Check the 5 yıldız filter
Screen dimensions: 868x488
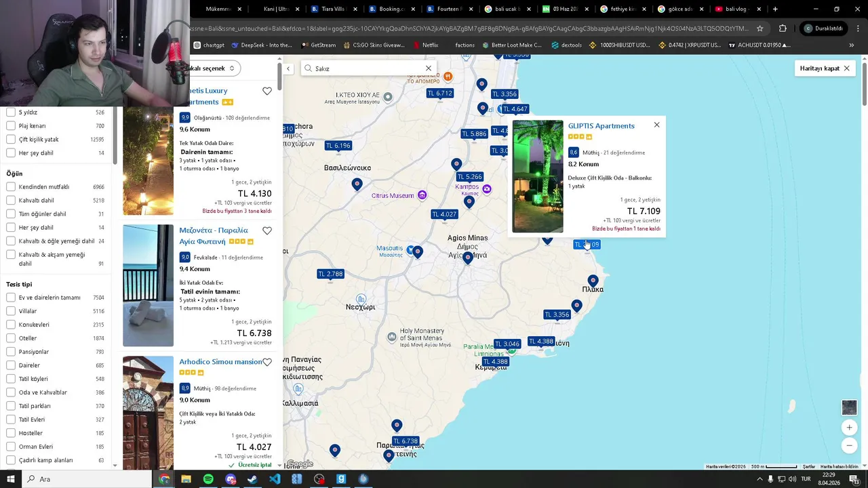pyautogui.click(x=11, y=113)
